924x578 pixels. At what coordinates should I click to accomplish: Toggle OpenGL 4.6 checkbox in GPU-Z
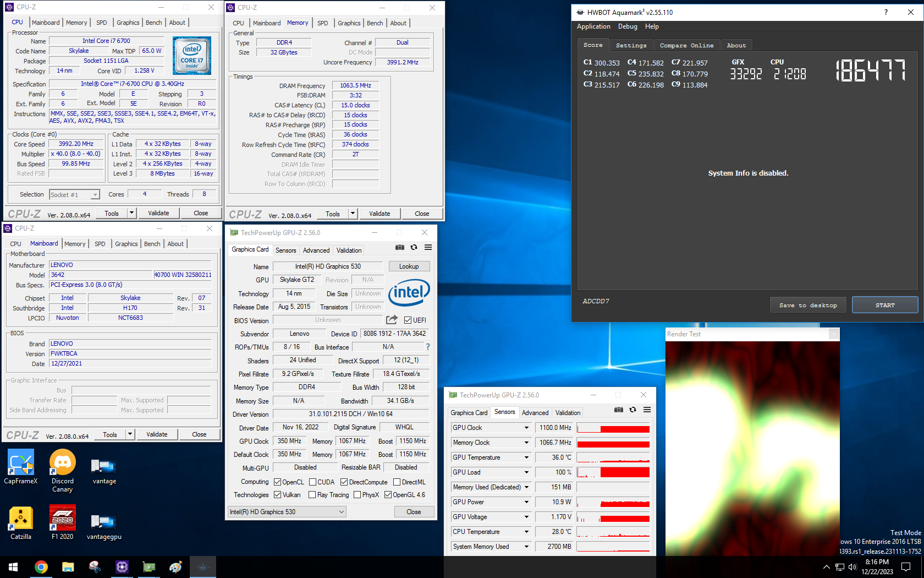click(x=388, y=494)
